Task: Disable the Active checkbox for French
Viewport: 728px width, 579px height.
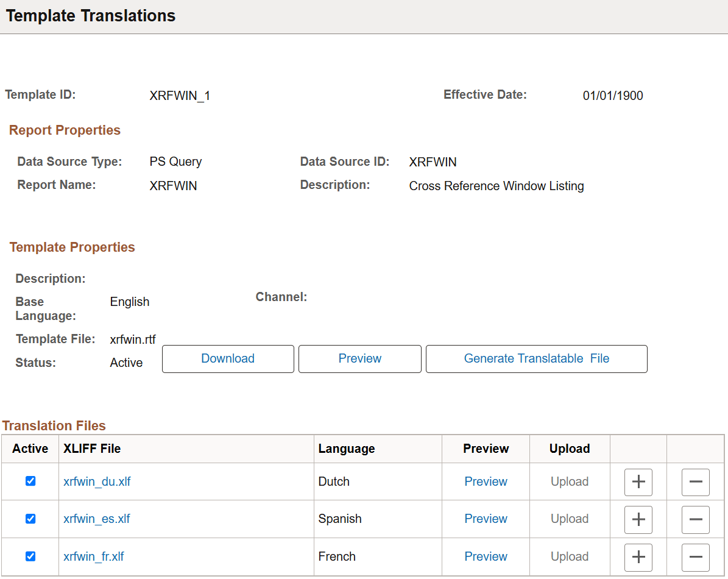Action: pos(30,556)
